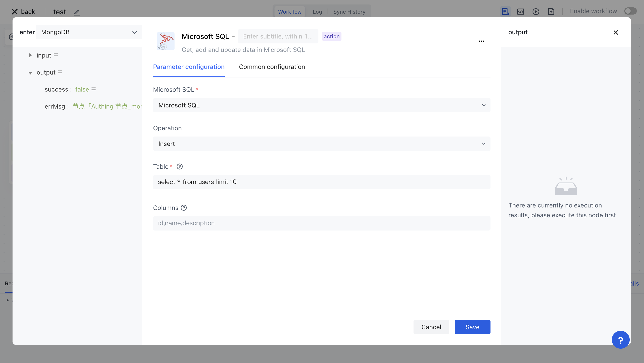Click the Columns input field
This screenshot has width=644, height=363.
(x=322, y=223)
